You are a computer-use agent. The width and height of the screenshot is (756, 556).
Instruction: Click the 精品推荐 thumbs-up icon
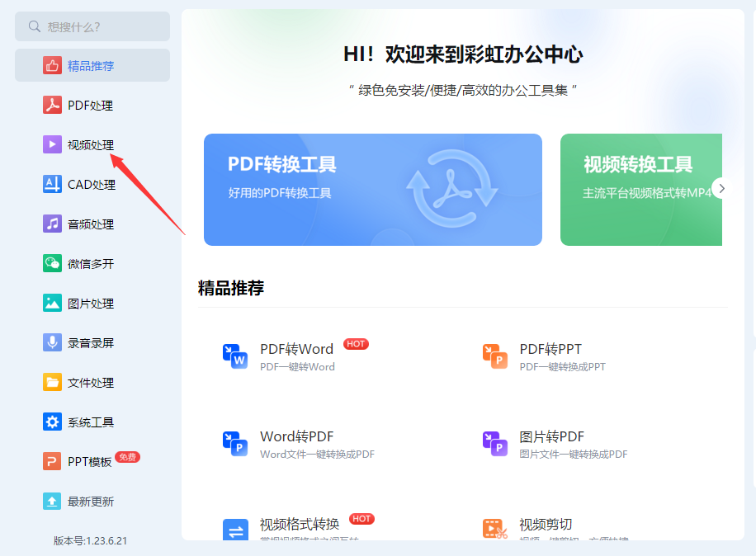point(52,65)
